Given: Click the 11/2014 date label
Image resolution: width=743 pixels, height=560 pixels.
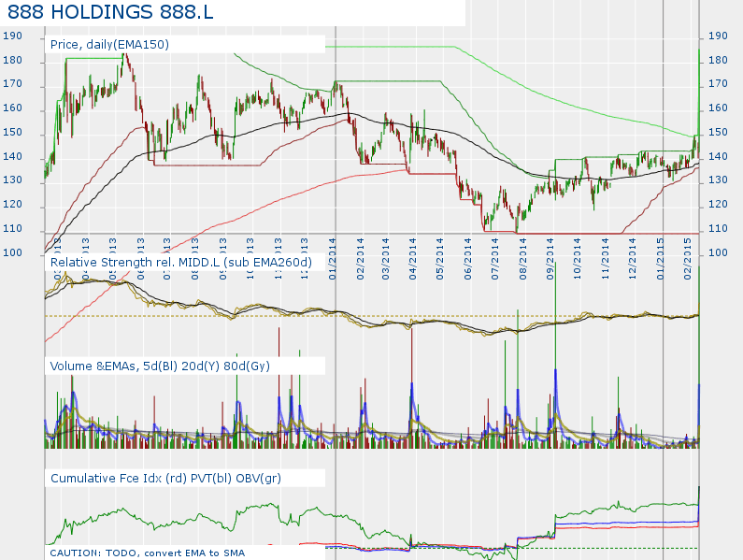Looking at the screenshot, I should pyautogui.click(x=605, y=259).
